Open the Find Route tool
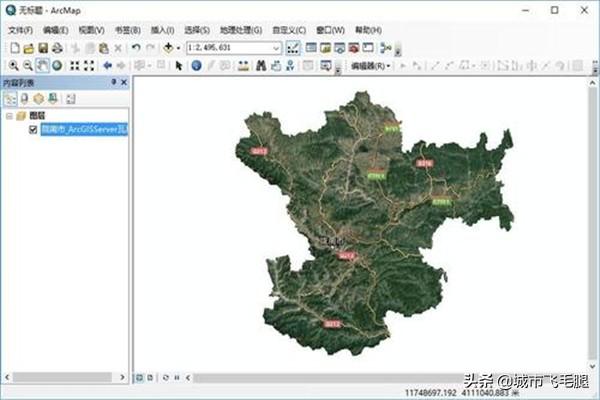Screen dimensions: 600x400 (276, 66)
